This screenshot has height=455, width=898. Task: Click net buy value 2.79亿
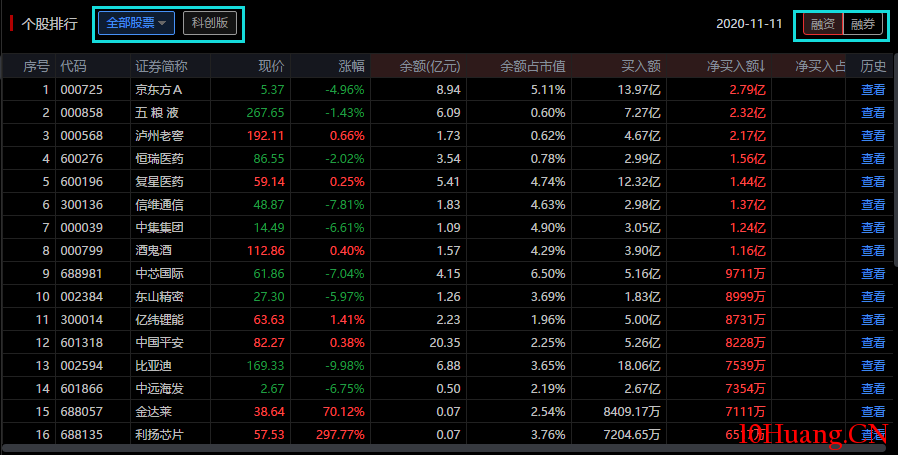coord(747,90)
